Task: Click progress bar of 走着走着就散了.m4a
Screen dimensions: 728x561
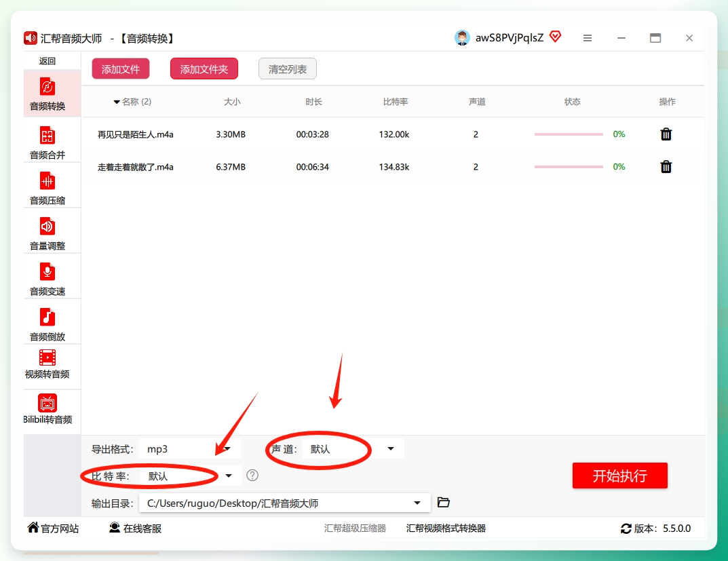Action: tap(569, 167)
